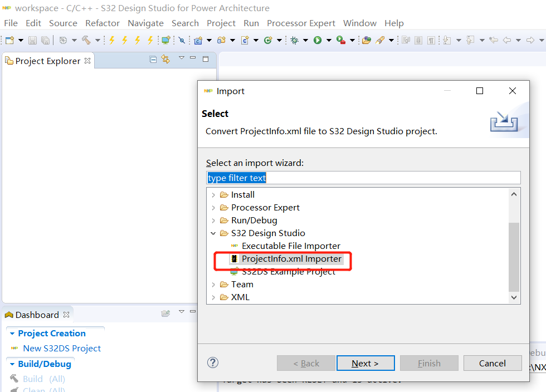
Task: Click the Dashboard panel toolbar icon
Action: pyautogui.click(x=166, y=313)
